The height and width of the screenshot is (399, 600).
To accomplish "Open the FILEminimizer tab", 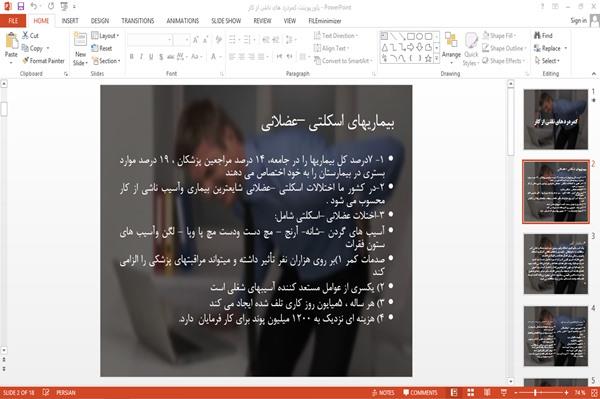I will [x=324, y=21].
